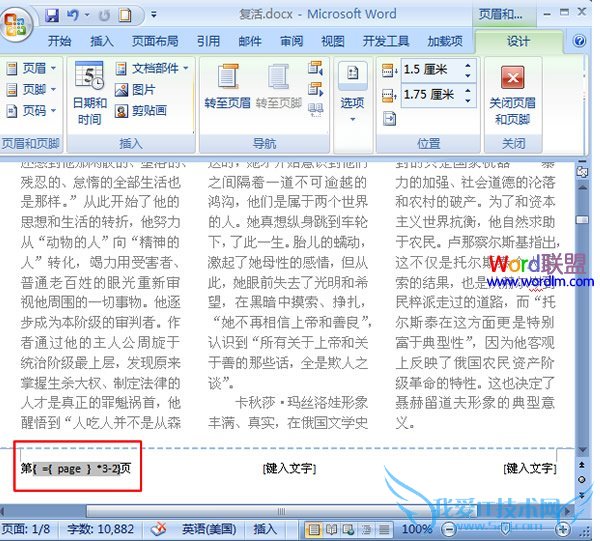Open the 视图 tab
The width and height of the screenshot is (600, 541).
(333, 41)
